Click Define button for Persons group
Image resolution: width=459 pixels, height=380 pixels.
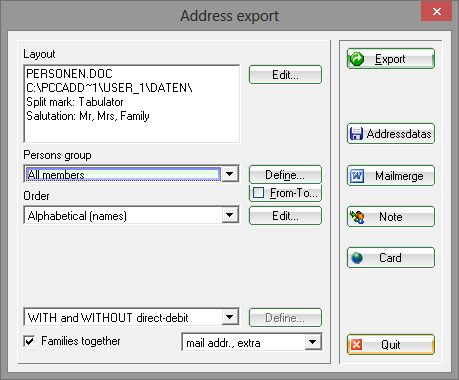click(285, 175)
